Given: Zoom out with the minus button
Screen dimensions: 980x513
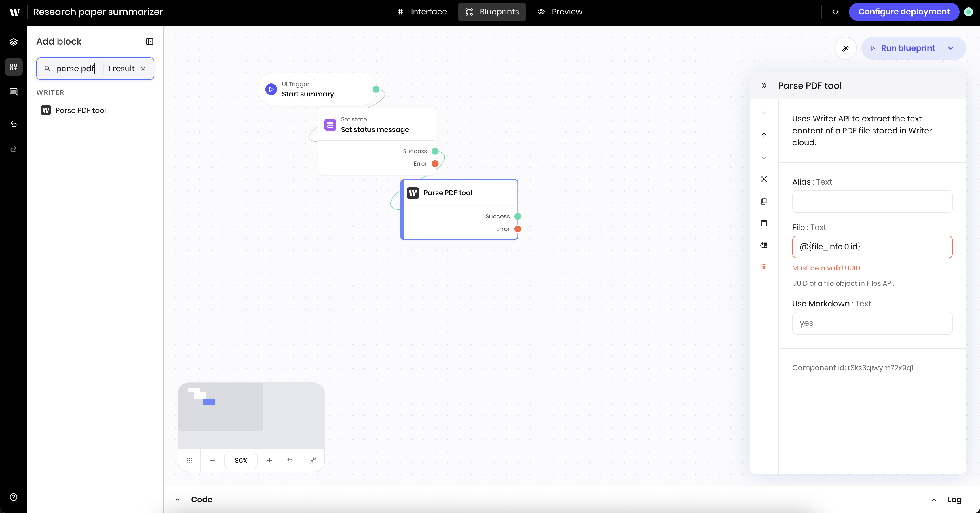Looking at the screenshot, I should pyautogui.click(x=213, y=461).
